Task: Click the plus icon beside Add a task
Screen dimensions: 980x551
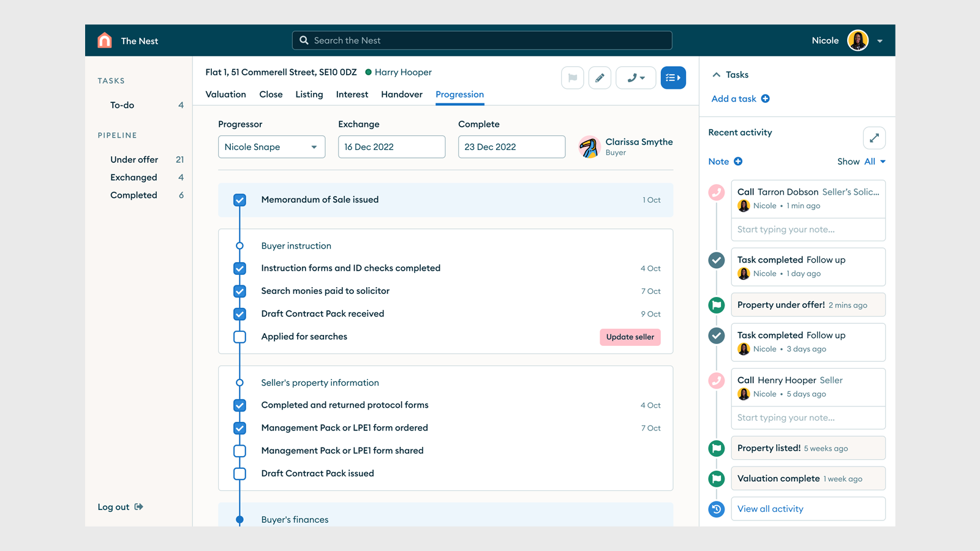Action: coord(765,99)
